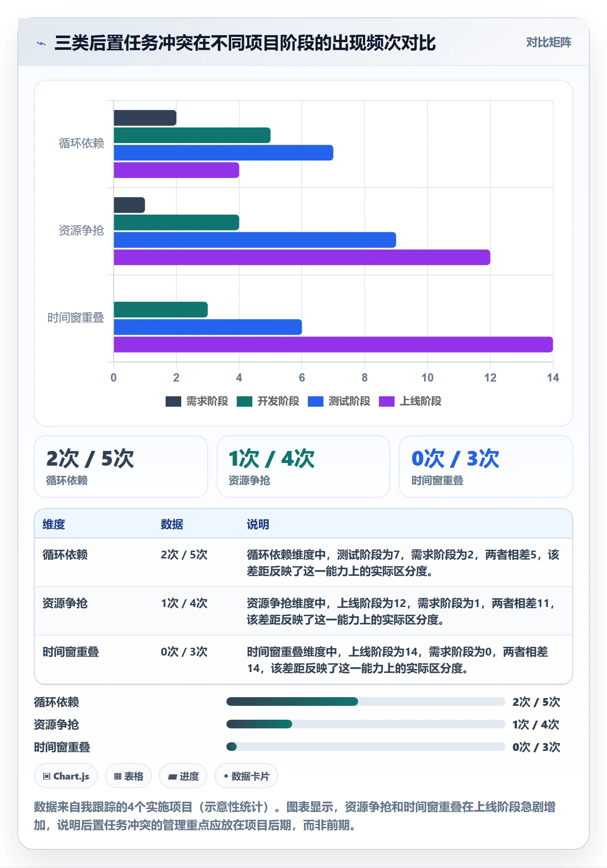Click the chart title heading text
Screen dimensions: 607x868
coord(245,43)
